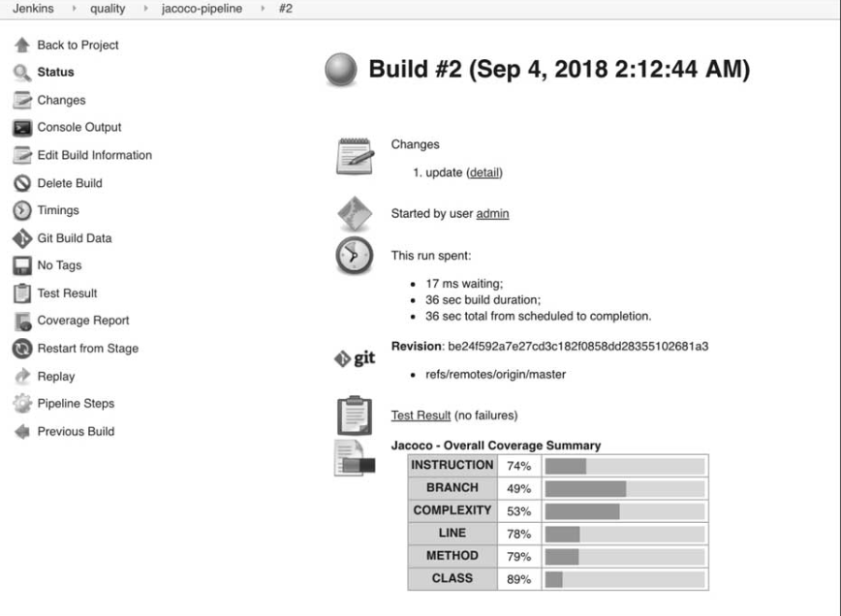The image size is (841, 616).
Task: Click the Restart from Stage icon
Action: pos(21,349)
